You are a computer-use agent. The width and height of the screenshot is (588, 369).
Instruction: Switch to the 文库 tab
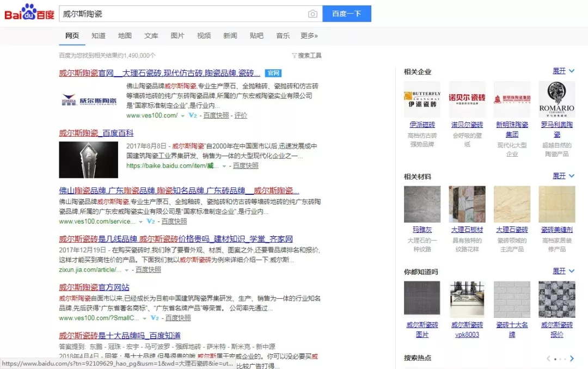(151, 35)
